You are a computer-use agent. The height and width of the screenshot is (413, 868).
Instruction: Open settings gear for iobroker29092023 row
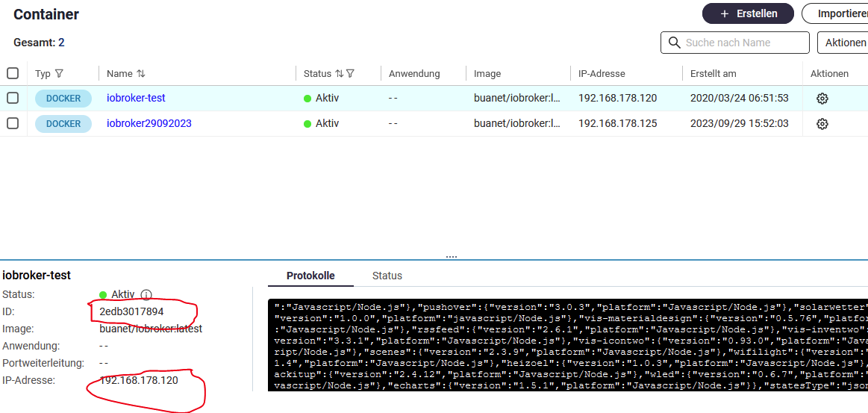tap(822, 123)
